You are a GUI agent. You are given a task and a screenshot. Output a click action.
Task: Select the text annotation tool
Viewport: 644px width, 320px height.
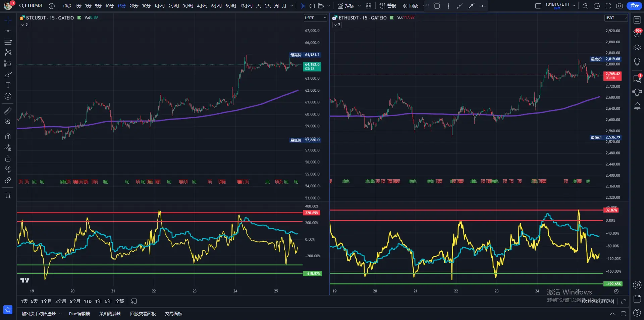(x=8, y=85)
